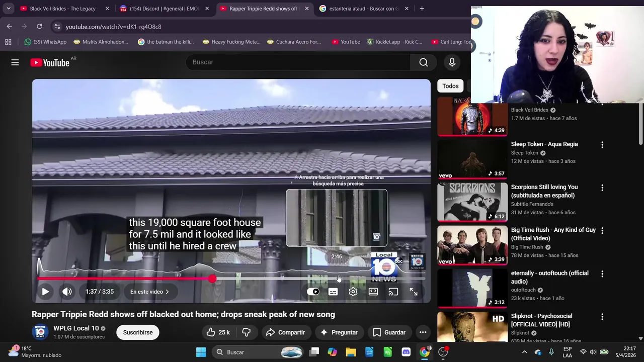Open more actions ellipsis under video
644x362 pixels.
tap(423, 332)
